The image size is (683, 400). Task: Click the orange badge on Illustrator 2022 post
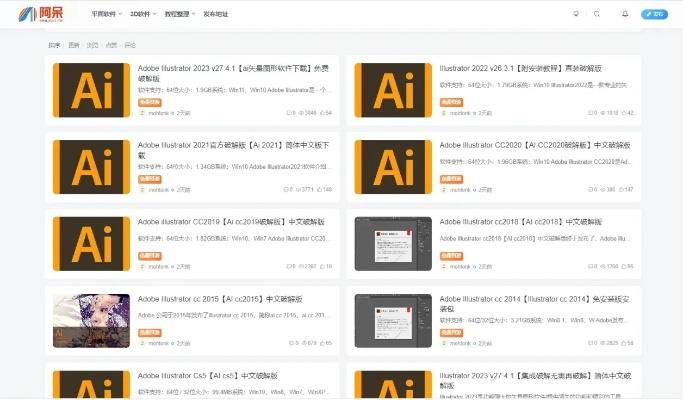click(451, 102)
